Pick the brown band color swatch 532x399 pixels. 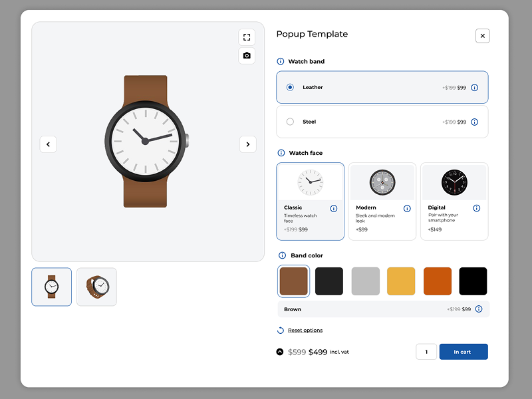[293, 281]
